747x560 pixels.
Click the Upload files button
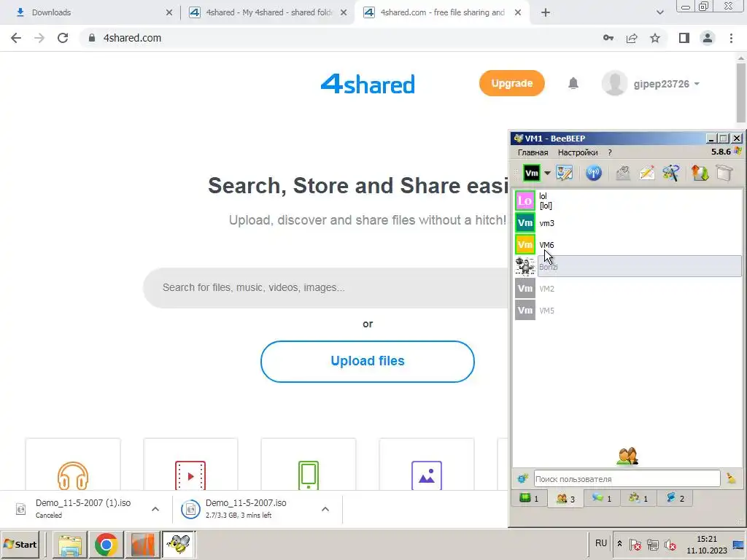[368, 361]
